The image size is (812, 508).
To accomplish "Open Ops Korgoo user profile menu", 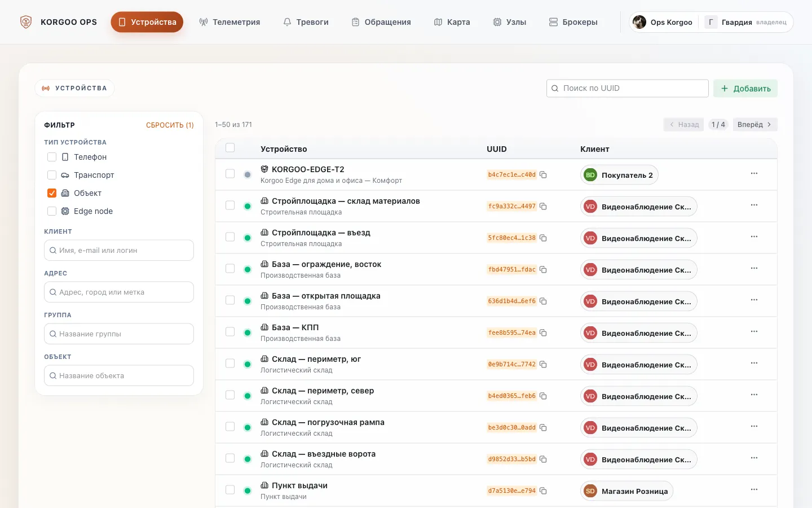I will tap(663, 22).
